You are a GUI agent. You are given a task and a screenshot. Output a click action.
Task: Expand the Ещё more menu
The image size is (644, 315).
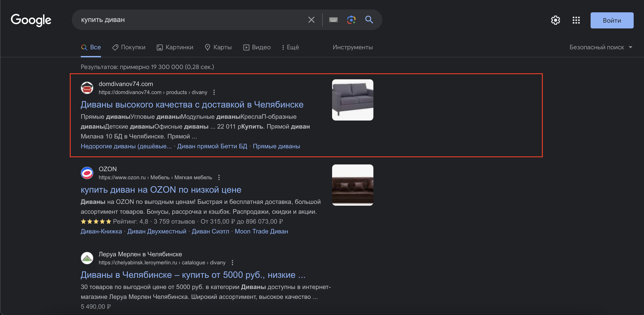point(290,47)
